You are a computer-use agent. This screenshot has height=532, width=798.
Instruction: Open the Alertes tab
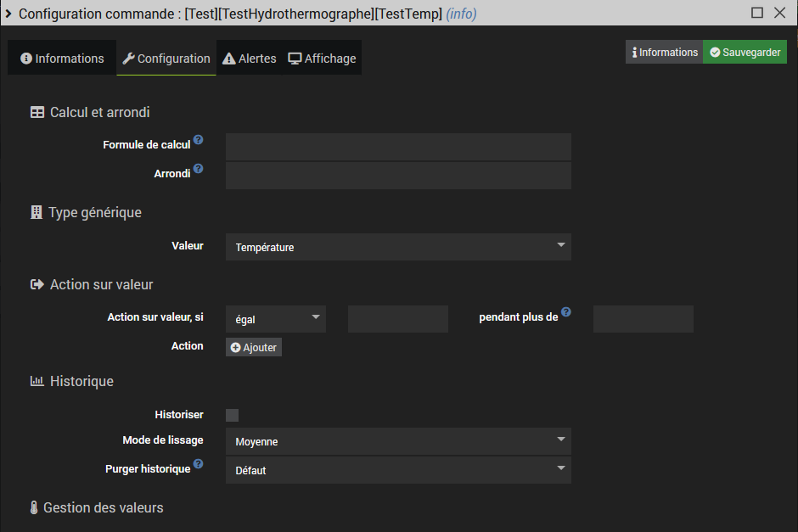tap(250, 59)
